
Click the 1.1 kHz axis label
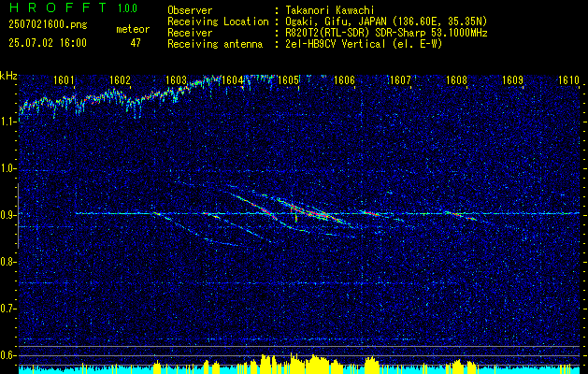(x=7, y=122)
